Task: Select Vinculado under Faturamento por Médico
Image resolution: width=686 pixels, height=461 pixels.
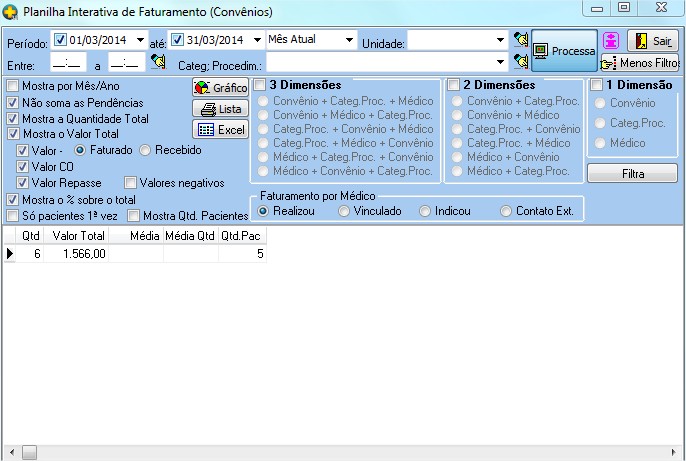Action: [344, 211]
